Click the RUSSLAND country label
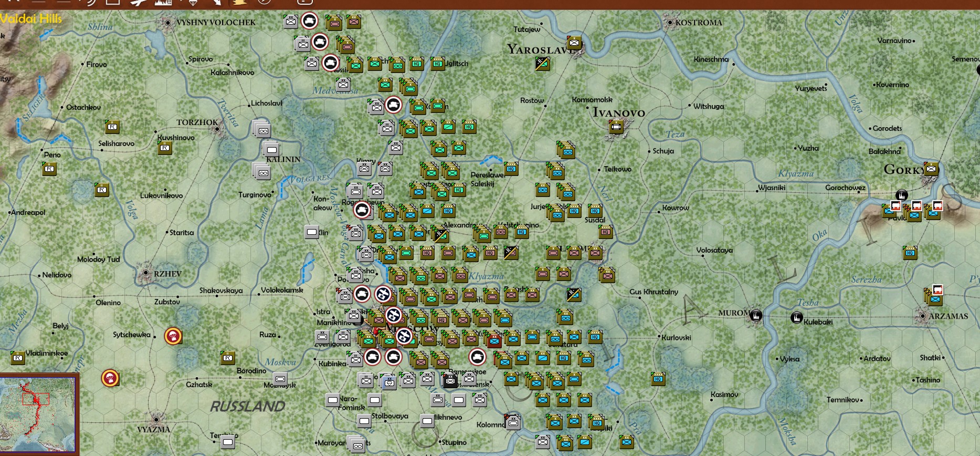 (x=248, y=406)
